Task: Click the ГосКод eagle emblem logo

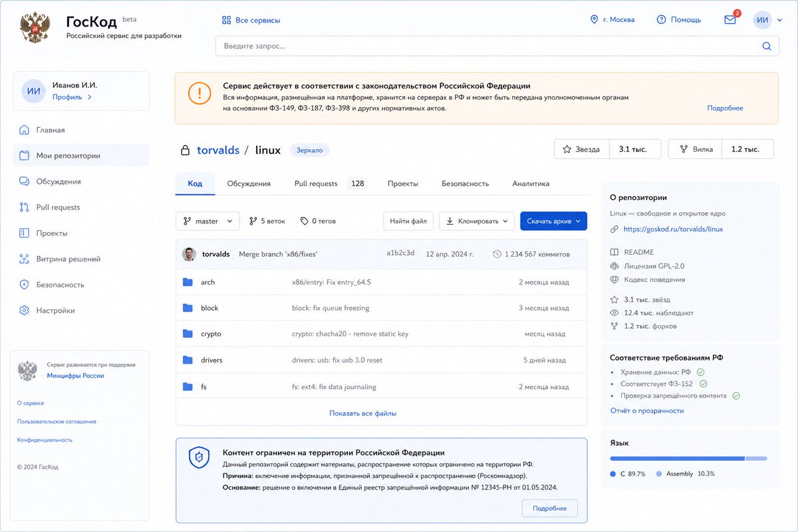Action: coord(34,27)
